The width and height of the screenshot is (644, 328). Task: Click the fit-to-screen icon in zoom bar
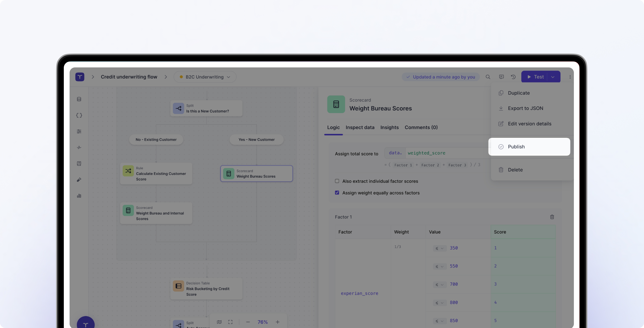point(230,322)
